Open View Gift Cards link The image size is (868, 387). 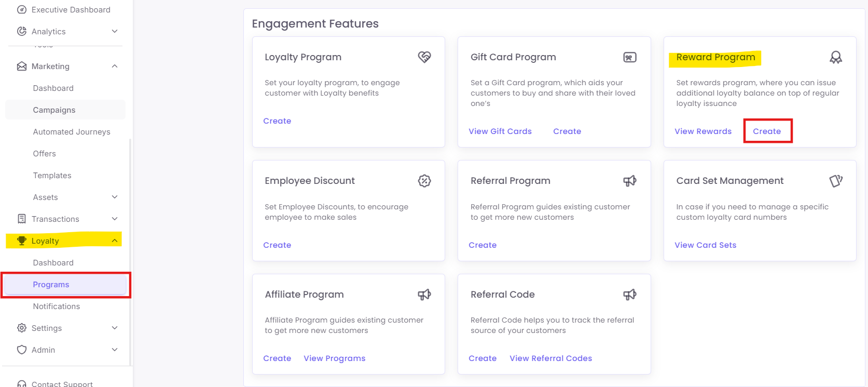tap(500, 131)
